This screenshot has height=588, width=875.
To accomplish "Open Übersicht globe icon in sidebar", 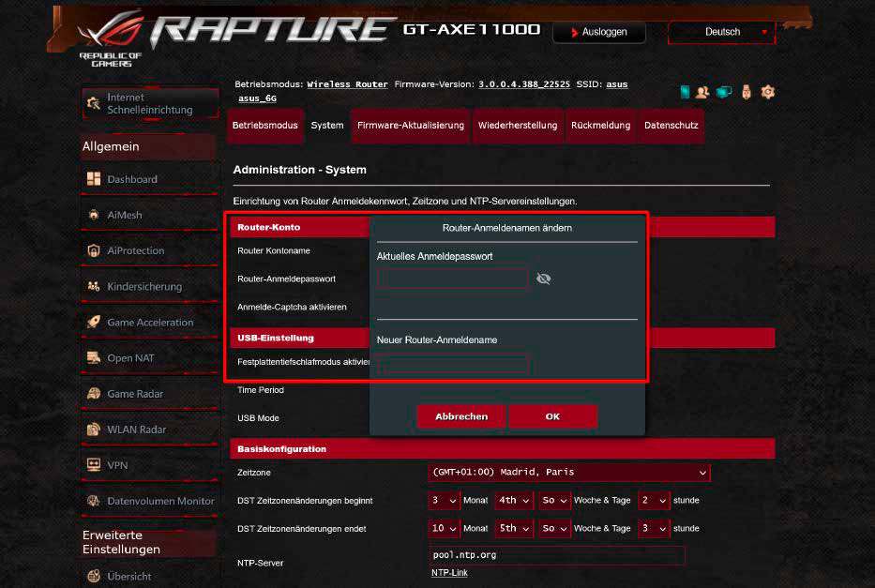I will pyautogui.click(x=94, y=576).
